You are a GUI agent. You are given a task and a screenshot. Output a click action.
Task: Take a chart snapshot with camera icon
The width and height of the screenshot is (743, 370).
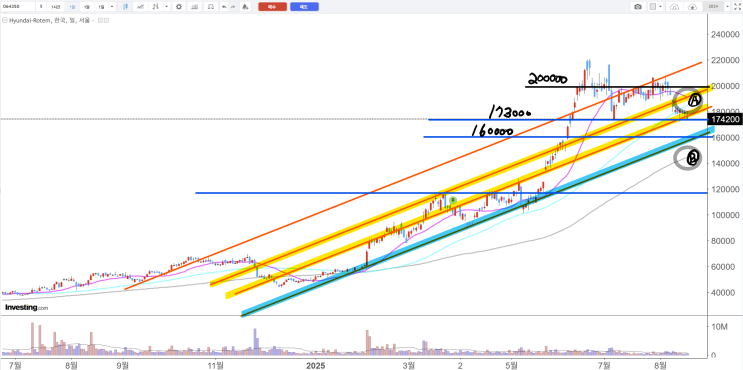tap(638, 7)
